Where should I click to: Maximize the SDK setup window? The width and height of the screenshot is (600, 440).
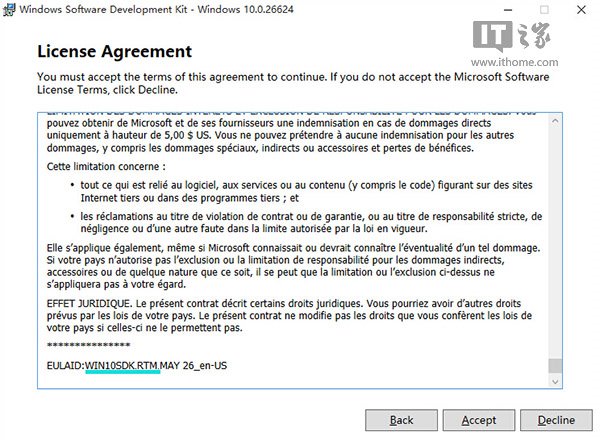coord(543,10)
